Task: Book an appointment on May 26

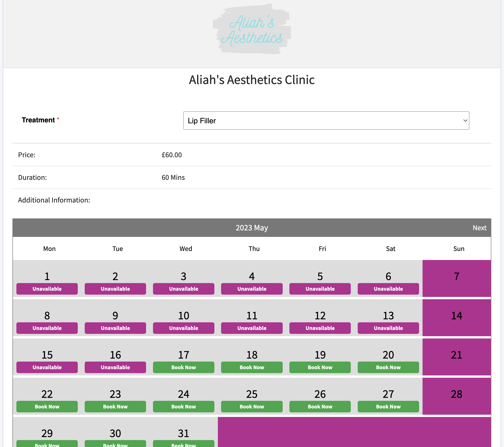Action: point(320,407)
